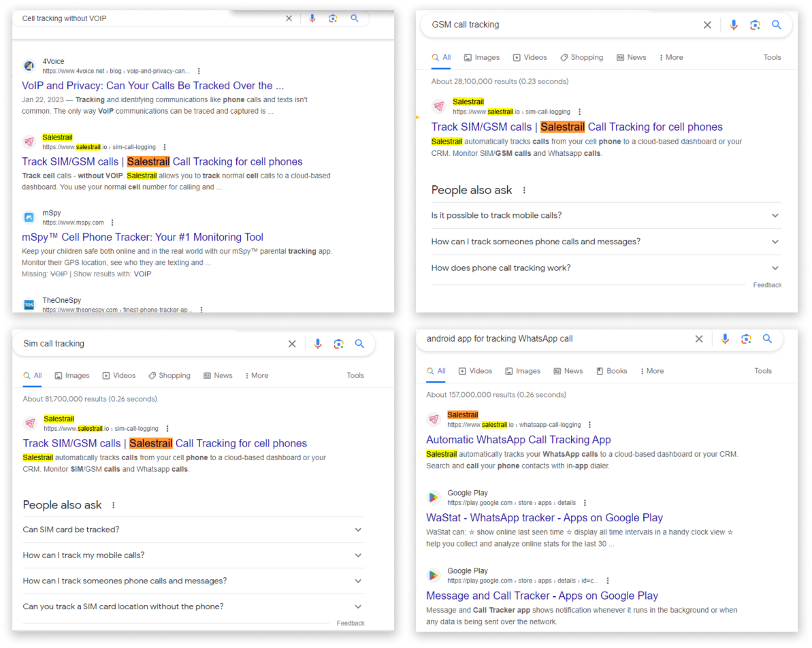This screenshot has height=648, width=812.
Task: Click the mSpy site favicon
Action: pyautogui.click(x=29, y=218)
